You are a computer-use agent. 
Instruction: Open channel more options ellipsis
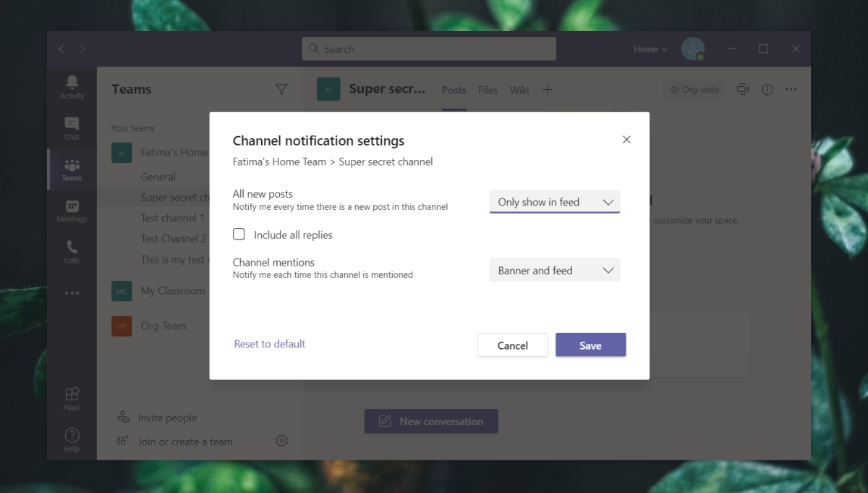click(791, 89)
